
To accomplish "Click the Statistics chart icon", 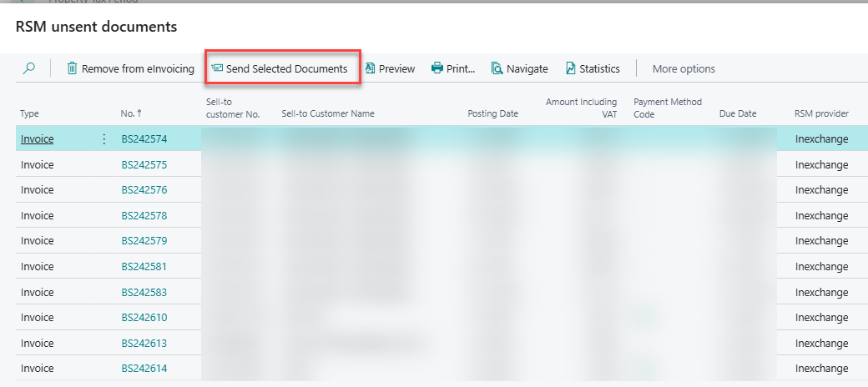I will 571,68.
